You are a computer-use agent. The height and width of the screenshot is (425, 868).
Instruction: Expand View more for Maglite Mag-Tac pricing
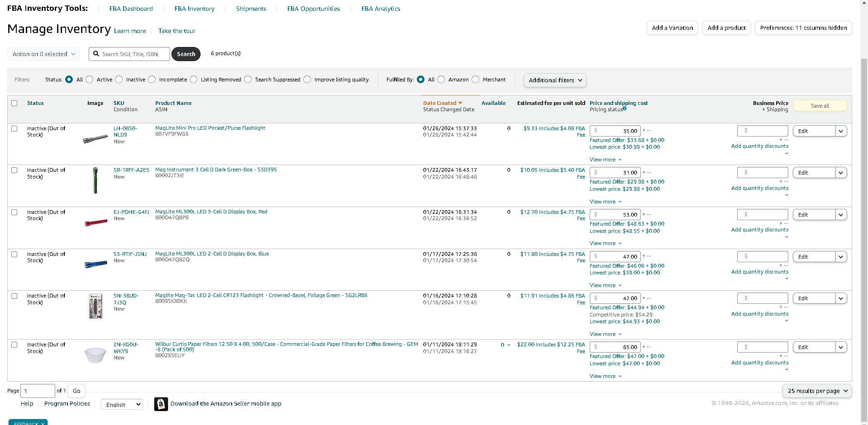click(x=606, y=334)
